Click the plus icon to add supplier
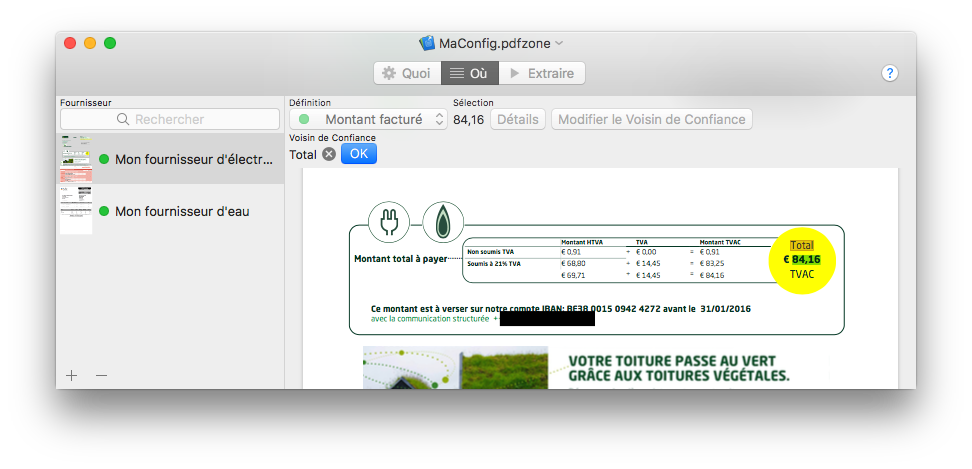This screenshot has width=972, height=469. pos(71,375)
